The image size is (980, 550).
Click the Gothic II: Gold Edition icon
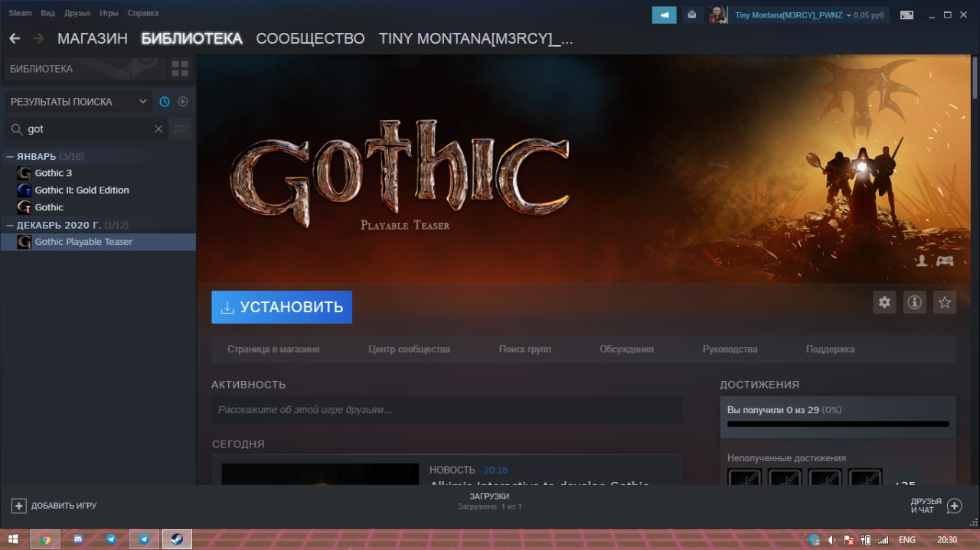point(24,190)
